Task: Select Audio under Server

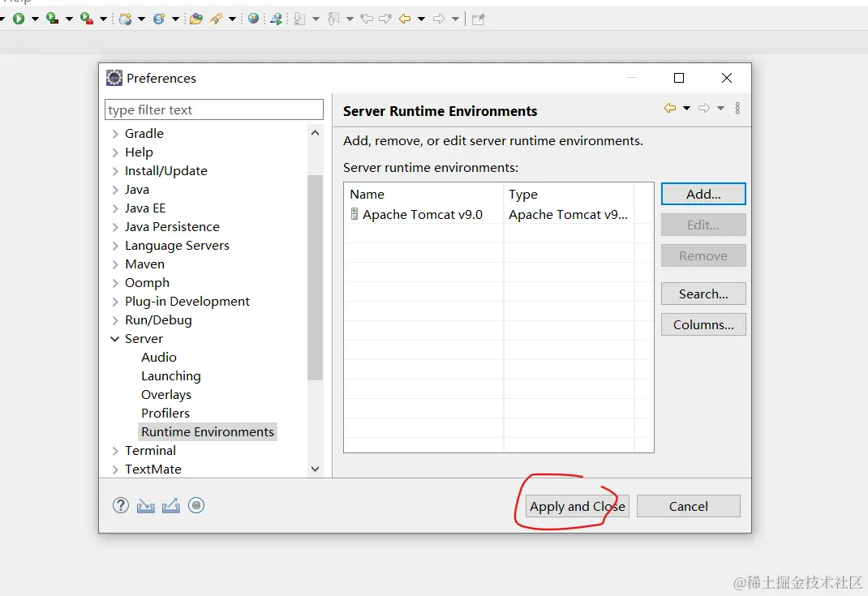Action: (159, 358)
